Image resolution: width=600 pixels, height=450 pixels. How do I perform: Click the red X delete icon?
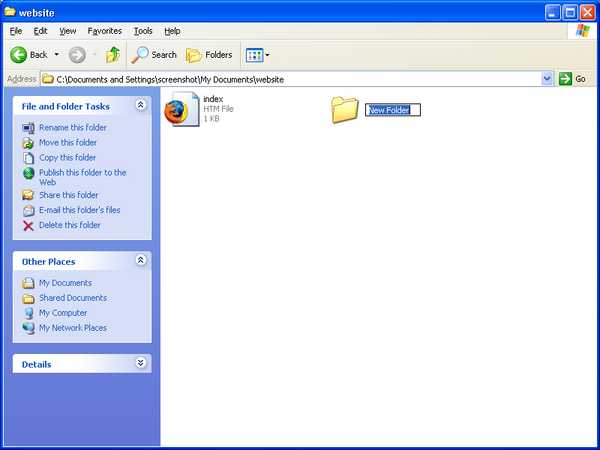click(28, 226)
